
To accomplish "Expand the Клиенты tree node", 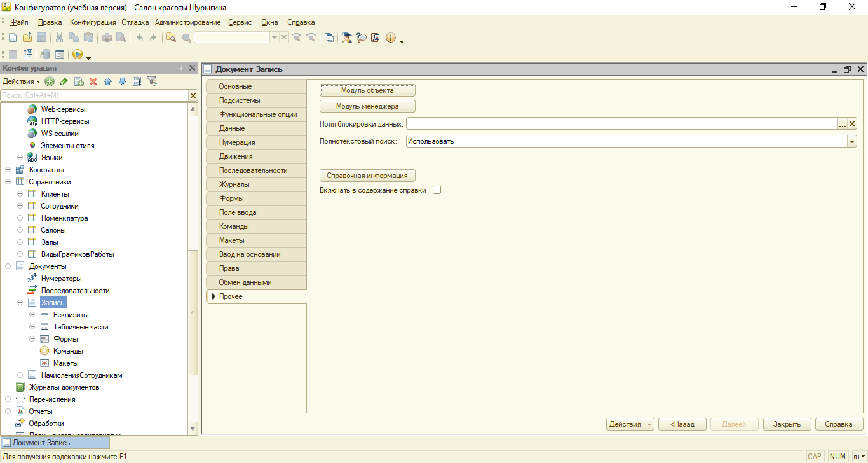I will 20,194.
